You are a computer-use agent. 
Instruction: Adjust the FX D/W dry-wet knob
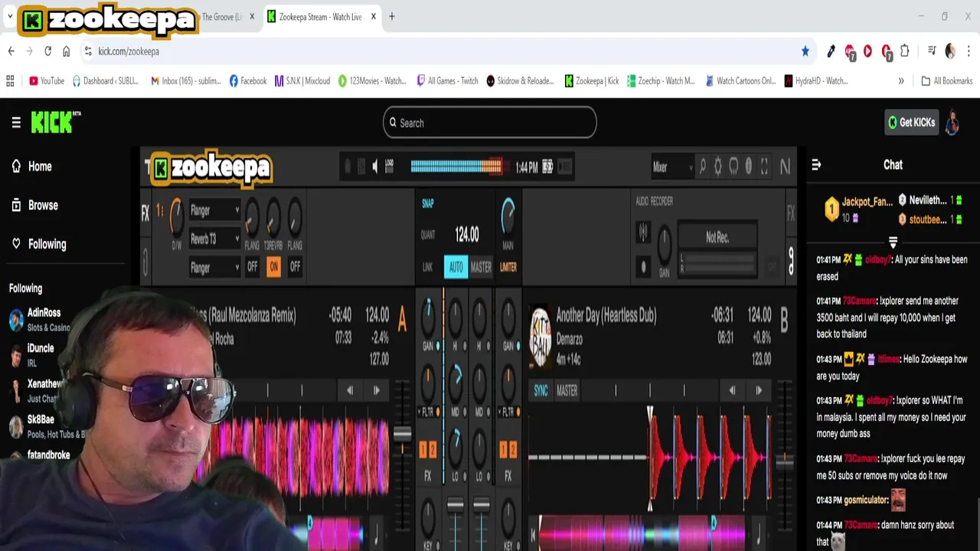[x=176, y=217]
